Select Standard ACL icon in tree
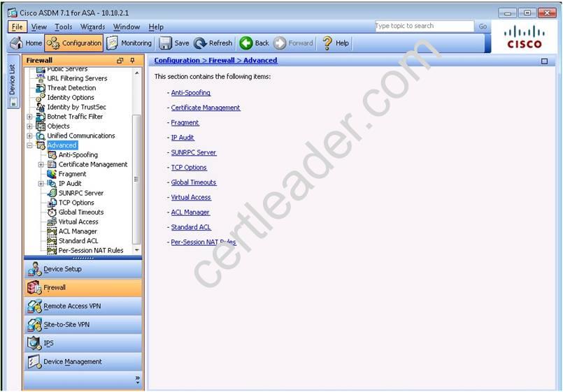This screenshot has height=392, width=563. point(52,241)
